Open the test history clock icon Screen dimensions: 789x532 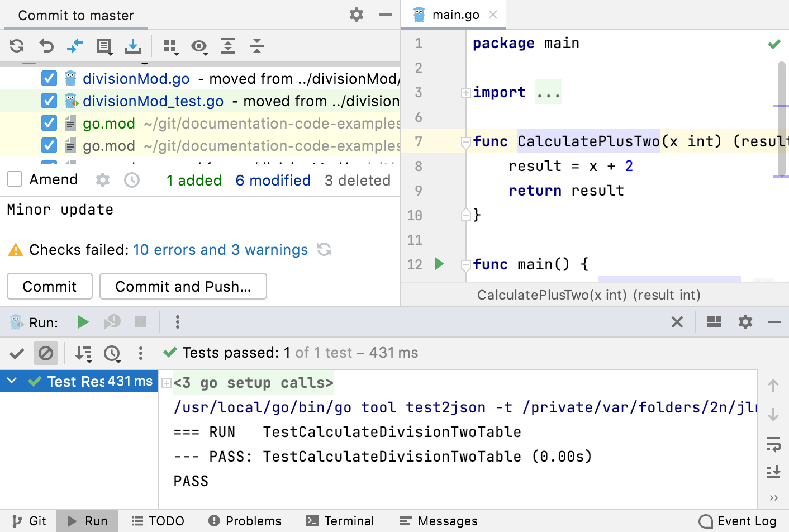tap(112, 353)
